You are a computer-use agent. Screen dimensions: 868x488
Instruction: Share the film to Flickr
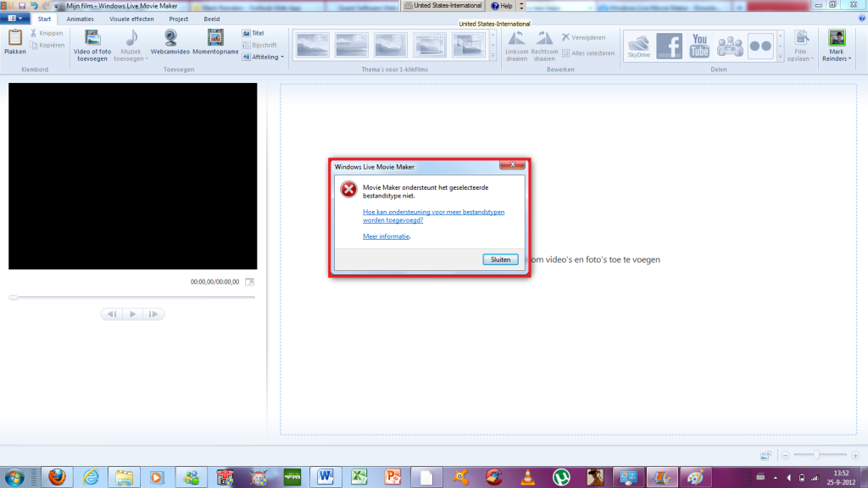(x=760, y=46)
